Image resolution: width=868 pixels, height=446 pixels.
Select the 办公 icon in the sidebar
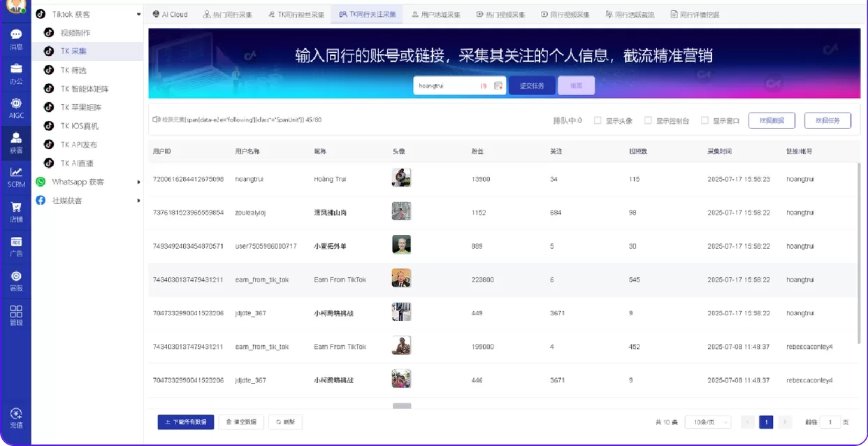(x=15, y=71)
